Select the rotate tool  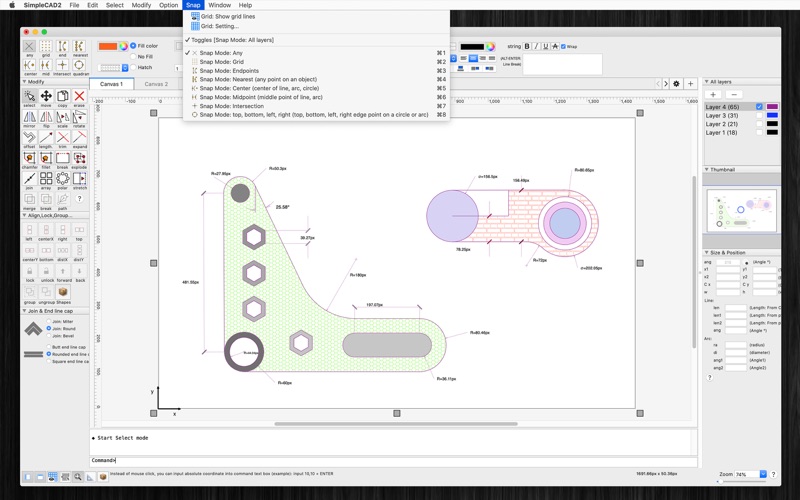coord(79,118)
